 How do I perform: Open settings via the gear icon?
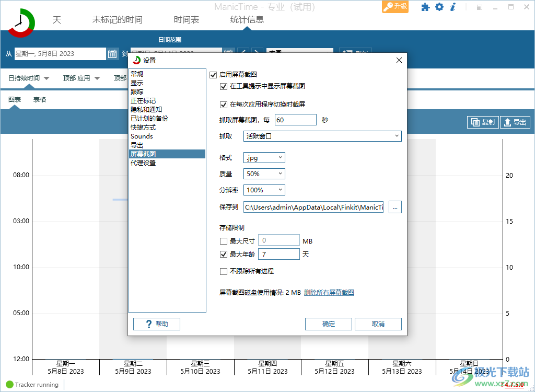pyautogui.click(x=439, y=7)
